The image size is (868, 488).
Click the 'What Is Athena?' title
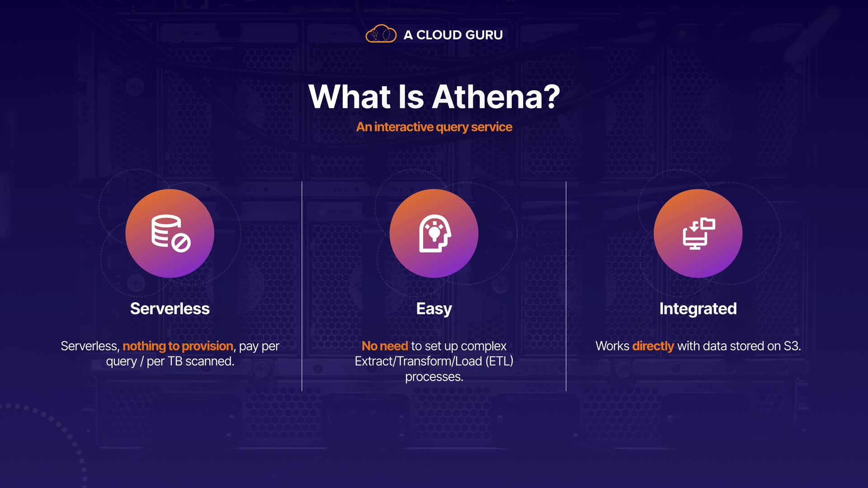point(434,97)
